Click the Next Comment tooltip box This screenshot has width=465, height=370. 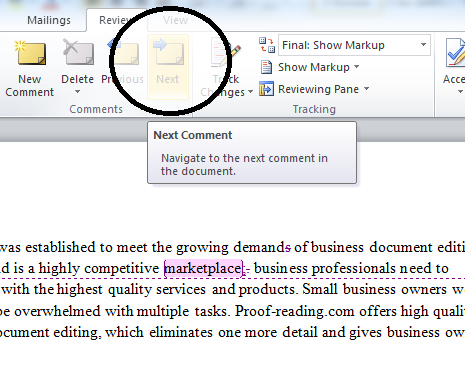[x=252, y=153]
